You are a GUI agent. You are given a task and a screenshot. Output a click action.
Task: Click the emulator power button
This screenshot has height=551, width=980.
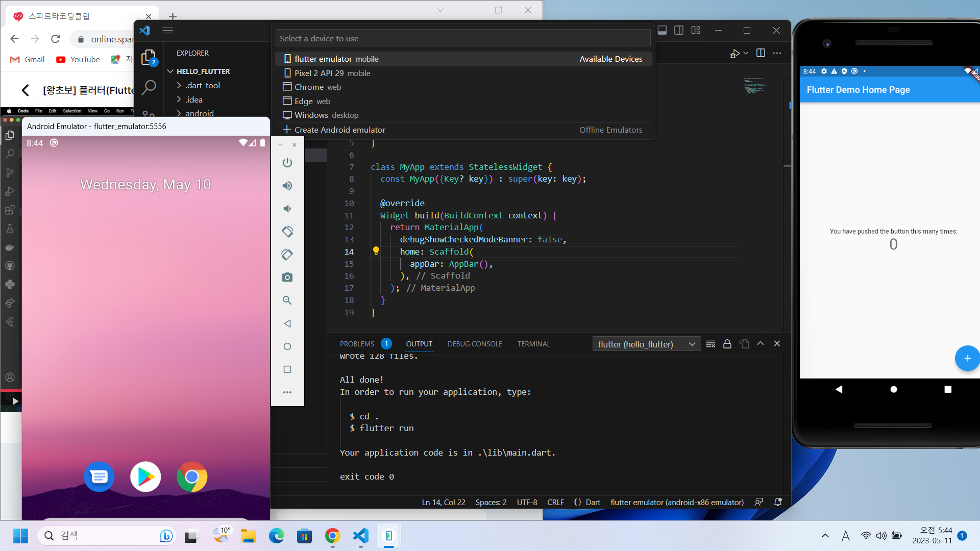point(287,163)
